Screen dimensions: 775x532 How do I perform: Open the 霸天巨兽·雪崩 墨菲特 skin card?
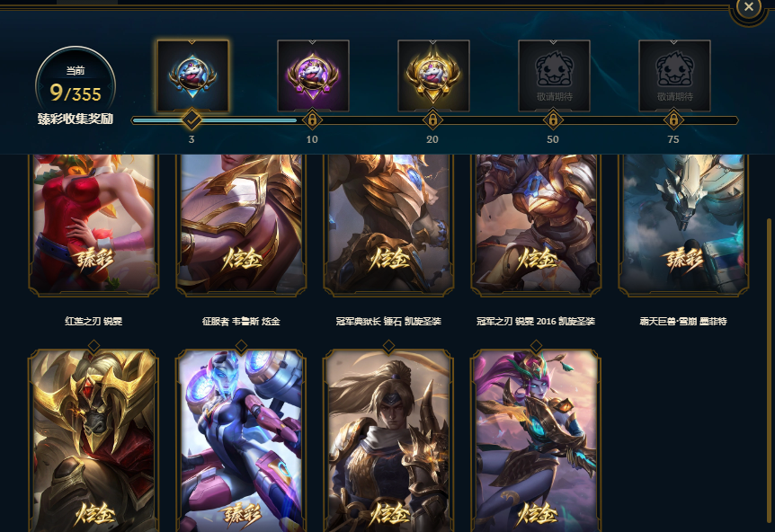pyautogui.click(x=683, y=225)
